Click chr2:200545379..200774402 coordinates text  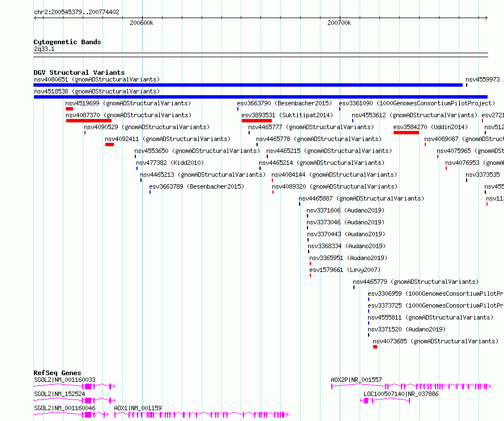pos(76,12)
